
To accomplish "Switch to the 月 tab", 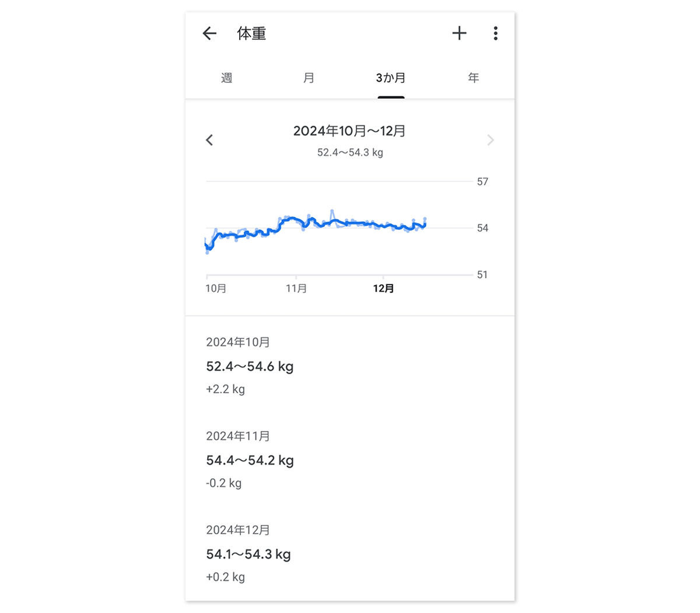I will click(309, 78).
